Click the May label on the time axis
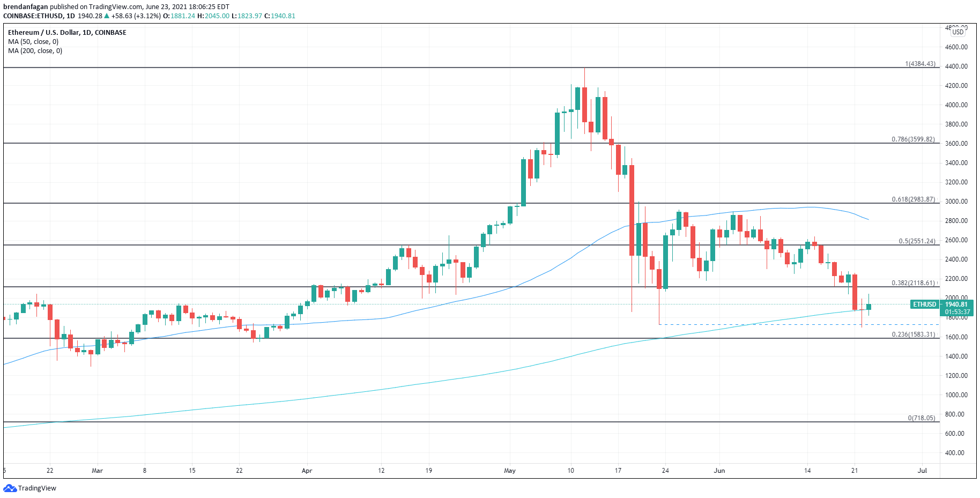Screen dimensions: 980x498 510,471
